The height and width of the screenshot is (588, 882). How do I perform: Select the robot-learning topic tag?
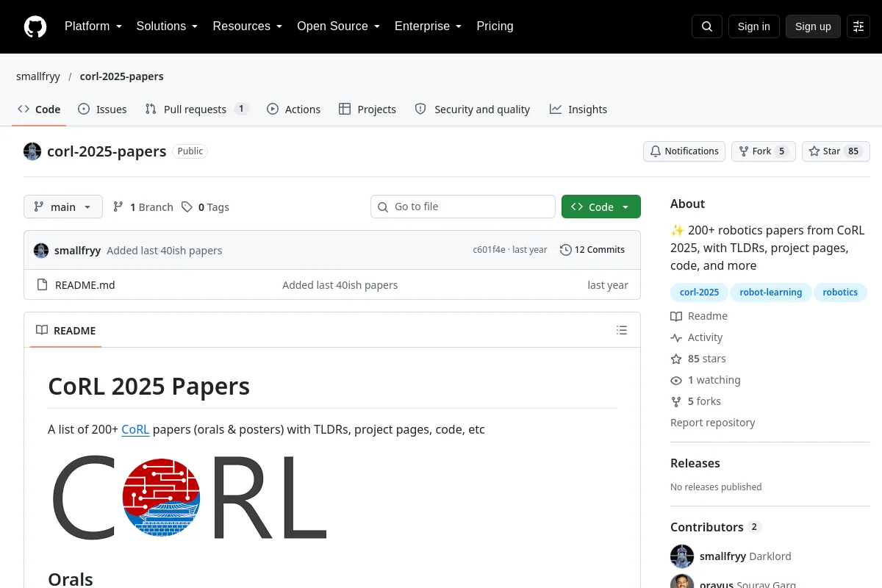[771, 293]
